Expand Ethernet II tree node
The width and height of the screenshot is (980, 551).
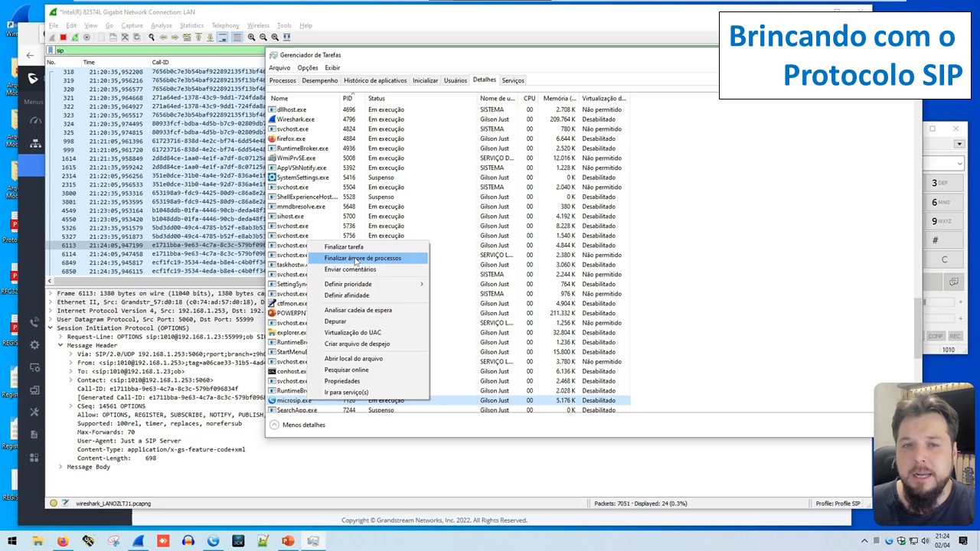[x=51, y=302]
